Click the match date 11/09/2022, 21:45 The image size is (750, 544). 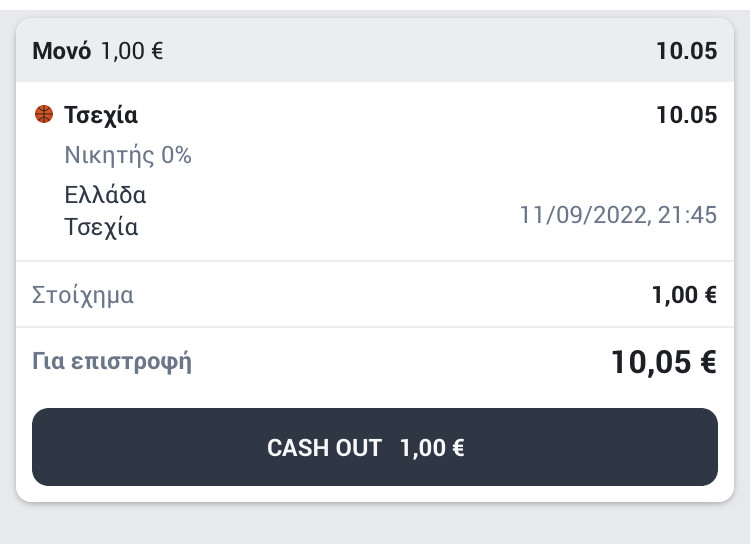pyautogui.click(x=618, y=215)
